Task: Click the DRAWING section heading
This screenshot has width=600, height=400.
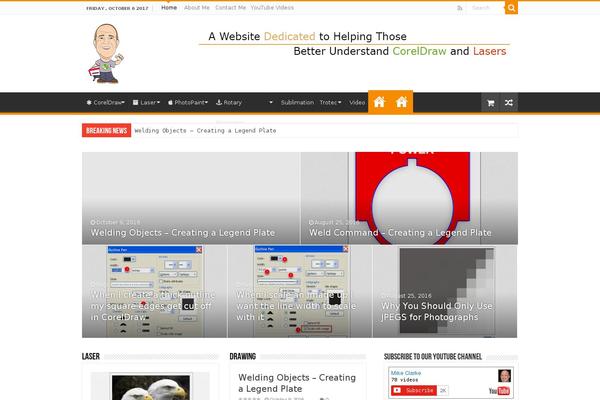Action: pyautogui.click(x=243, y=356)
